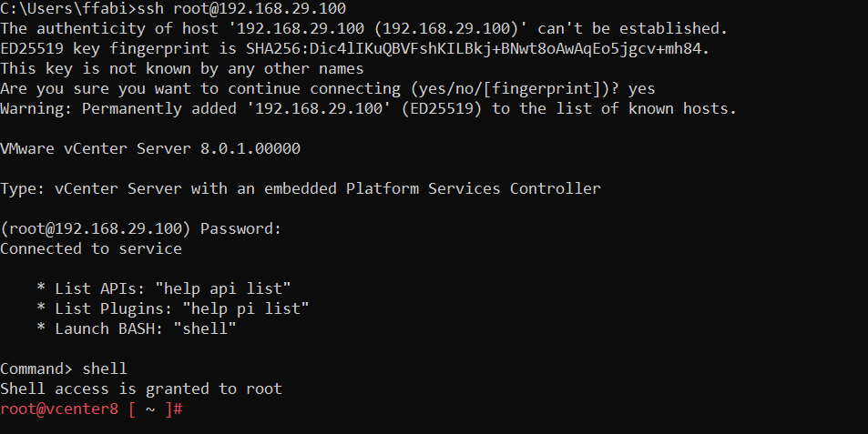868x434 pixels.
Task: Click the "This key is not known" line
Action: (182, 69)
